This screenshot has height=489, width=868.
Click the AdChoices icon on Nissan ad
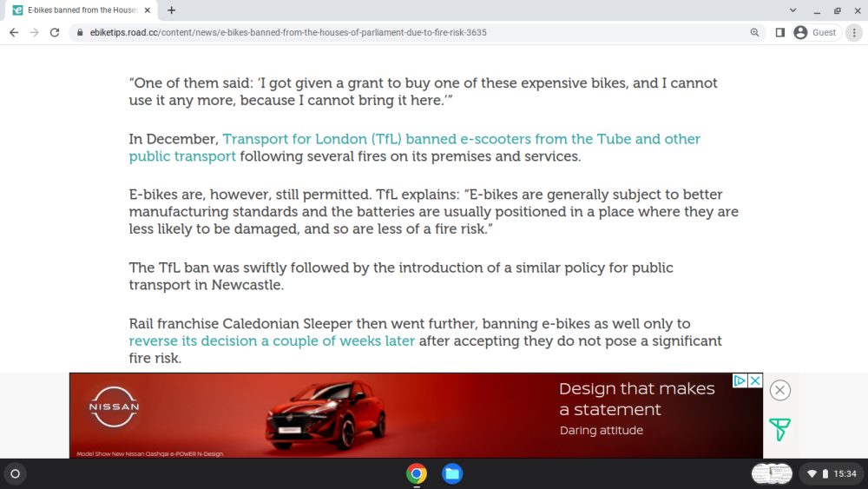tap(740, 380)
